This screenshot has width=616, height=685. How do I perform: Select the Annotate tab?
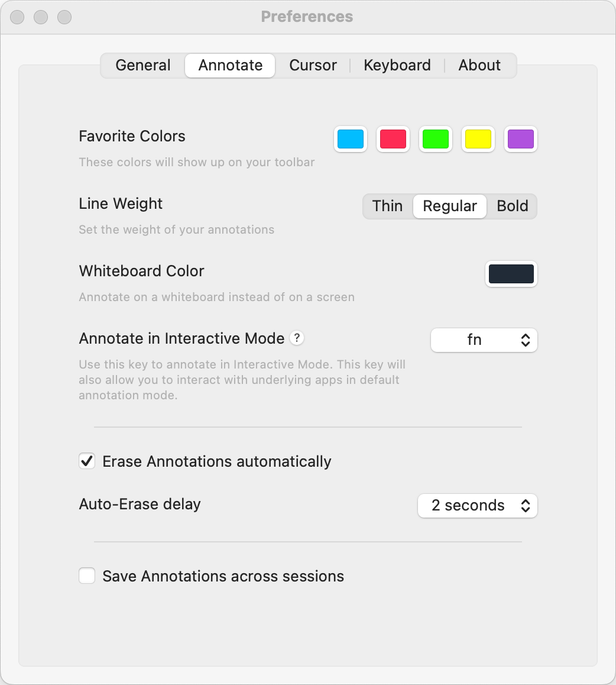coord(230,66)
